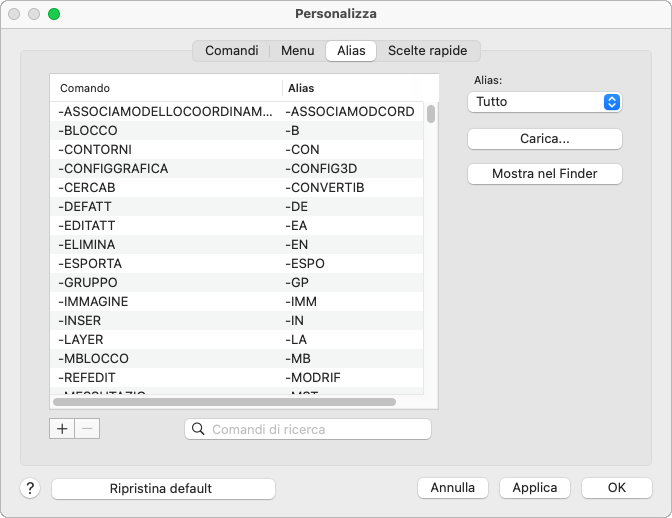Screen dimensions: 672x518
Task: Open the help question mark button
Action: 30,488
